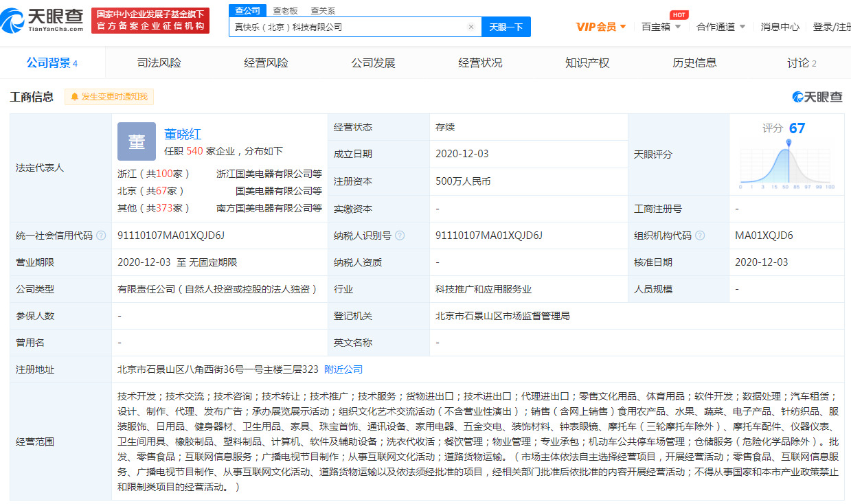Open 浙江国美电器有限公司等 link
The height and width of the screenshot is (504, 851).
point(269,174)
